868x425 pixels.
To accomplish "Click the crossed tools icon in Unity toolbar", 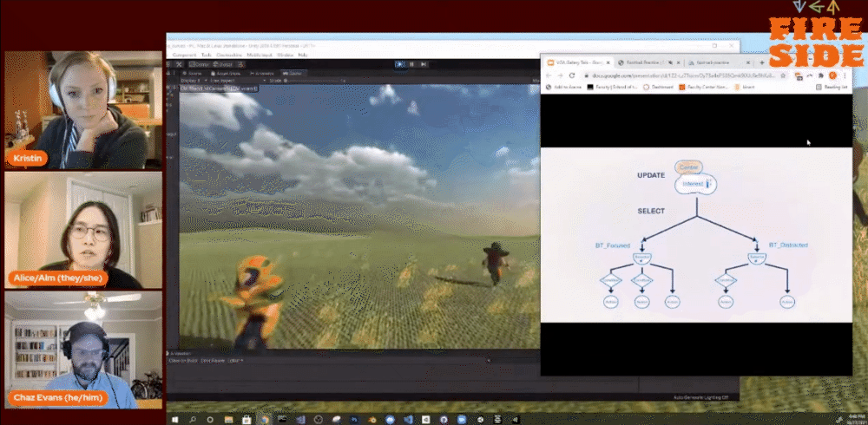I will (x=180, y=64).
